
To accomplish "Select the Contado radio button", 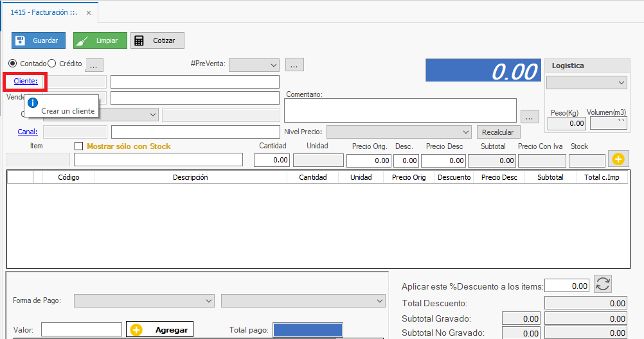I will [x=13, y=63].
